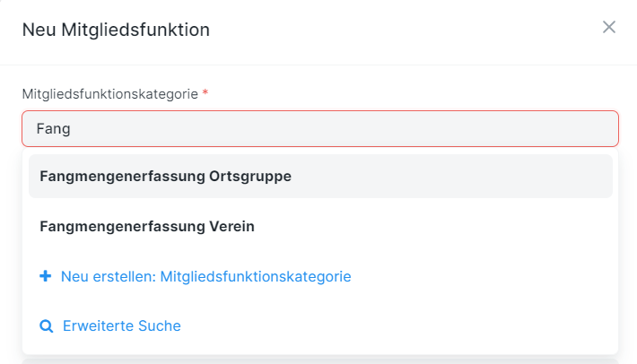Image resolution: width=637 pixels, height=364 pixels.
Task: Close the Neu Mitgliedsfunktion dialog
Action: 609,27
